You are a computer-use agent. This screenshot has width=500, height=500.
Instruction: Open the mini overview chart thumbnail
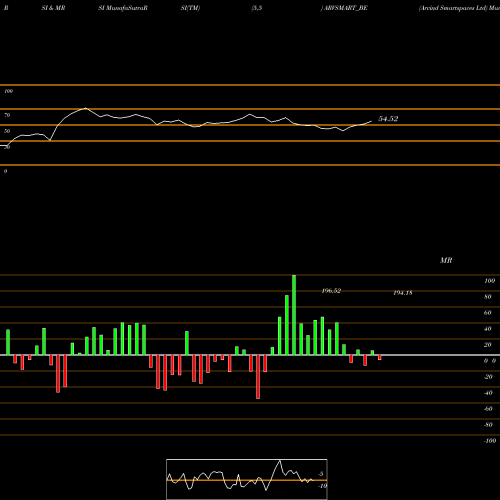tap(247, 479)
